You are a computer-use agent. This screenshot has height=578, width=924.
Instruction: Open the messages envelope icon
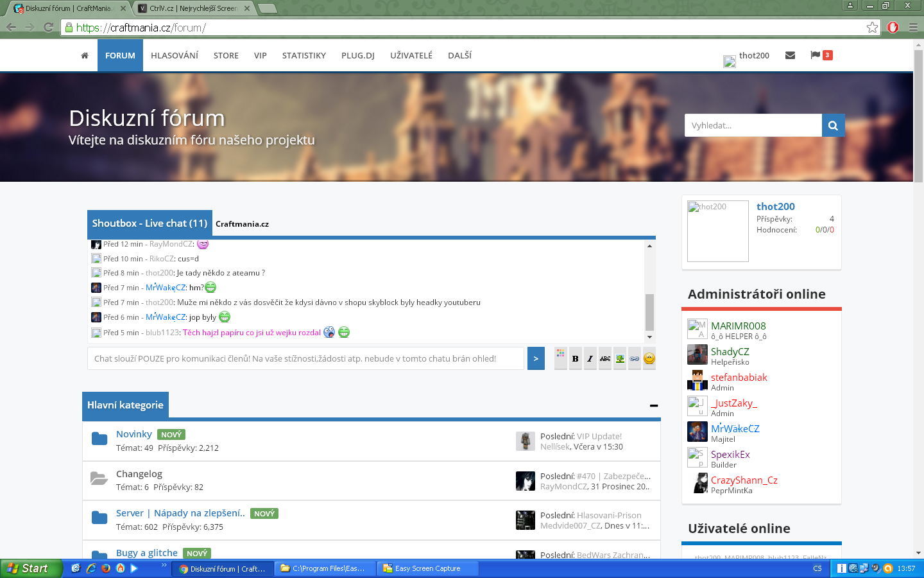click(x=790, y=55)
